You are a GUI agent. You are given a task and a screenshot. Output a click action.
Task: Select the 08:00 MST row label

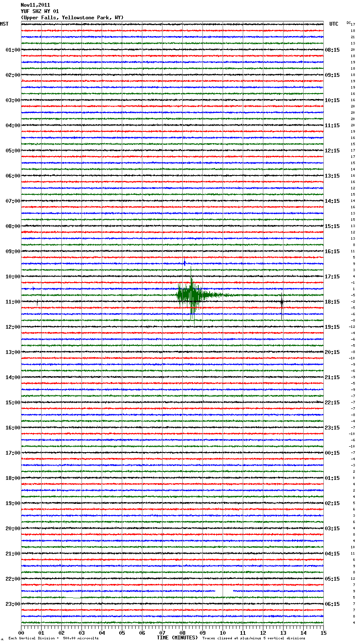click(13, 226)
